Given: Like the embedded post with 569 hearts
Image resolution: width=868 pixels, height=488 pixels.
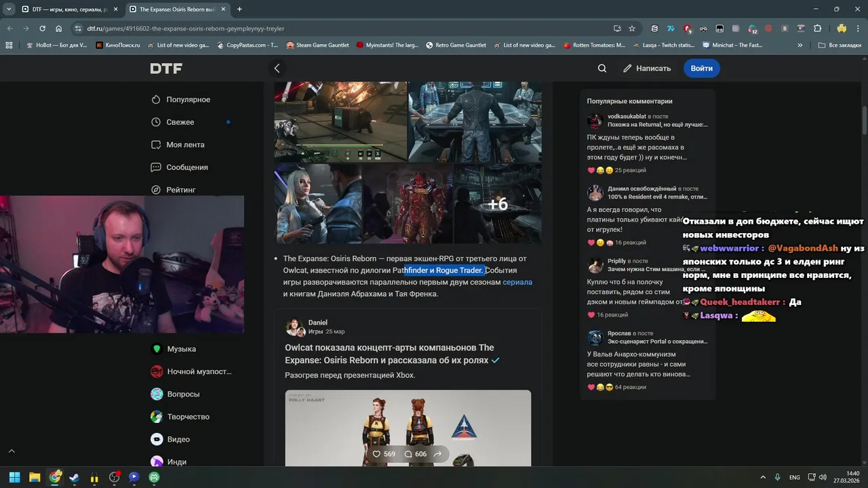Looking at the screenshot, I should [383, 454].
